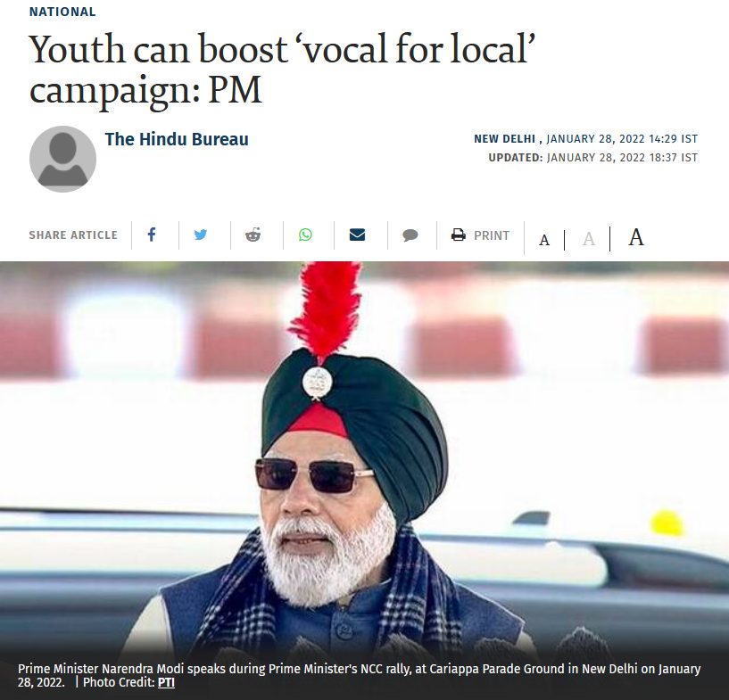Select the largest font size A

636,237
